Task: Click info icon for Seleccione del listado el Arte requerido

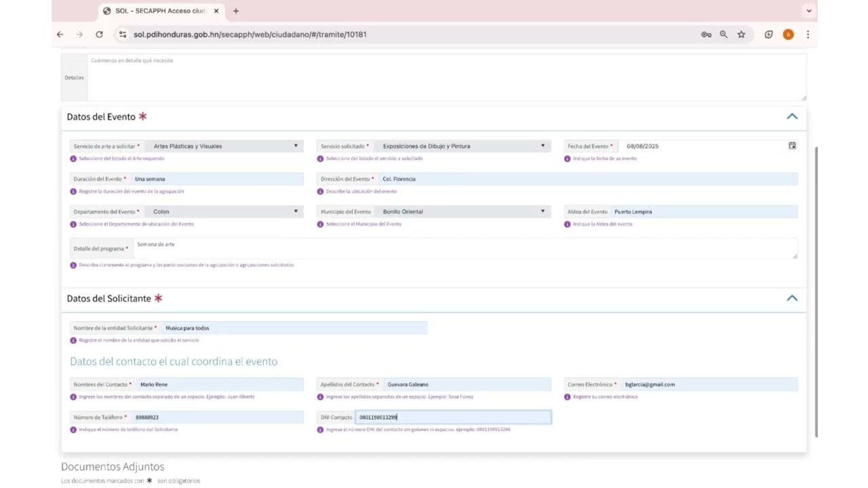Action: (x=73, y=159)
